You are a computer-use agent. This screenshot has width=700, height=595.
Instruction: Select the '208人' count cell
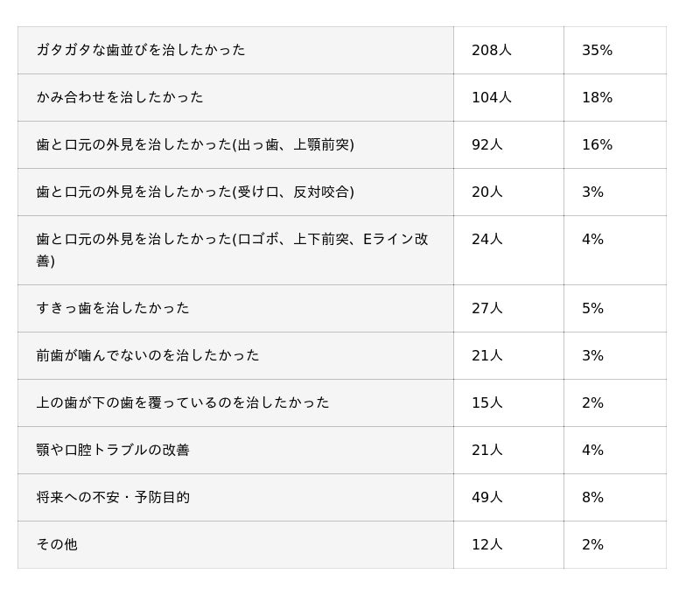point(491,50)
